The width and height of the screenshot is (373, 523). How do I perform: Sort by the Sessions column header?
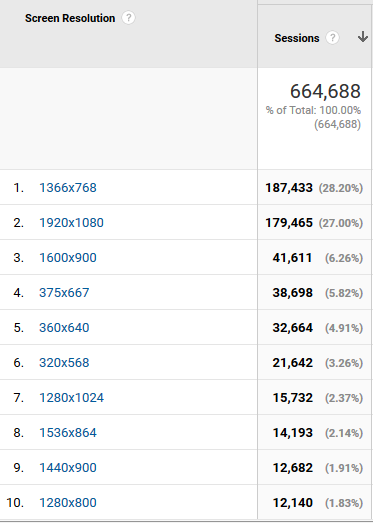(297, 38)
